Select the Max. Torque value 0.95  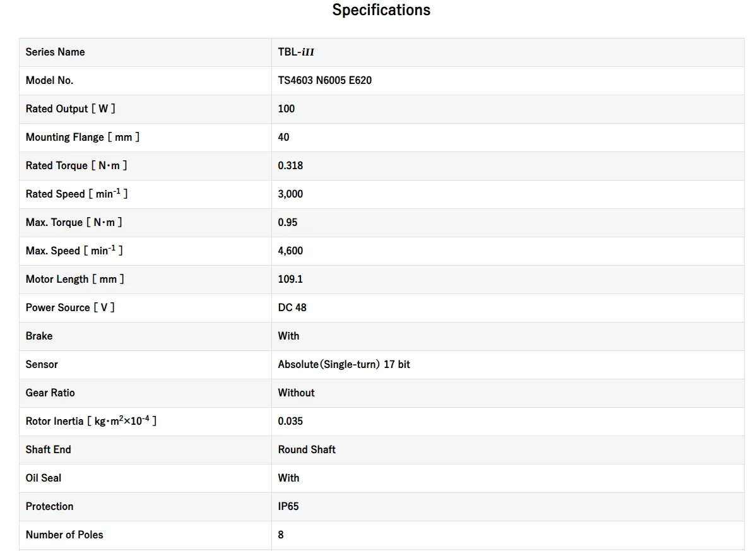(288, 222)
